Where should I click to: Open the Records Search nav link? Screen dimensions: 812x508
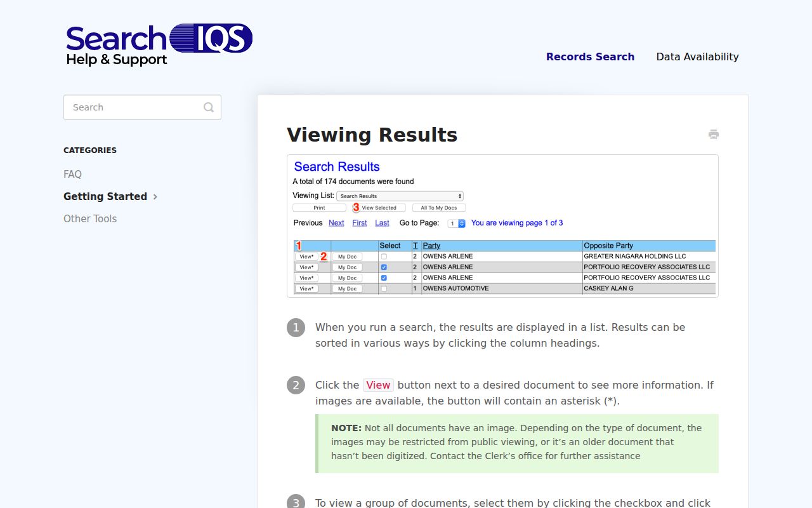[x=590, y=57]
